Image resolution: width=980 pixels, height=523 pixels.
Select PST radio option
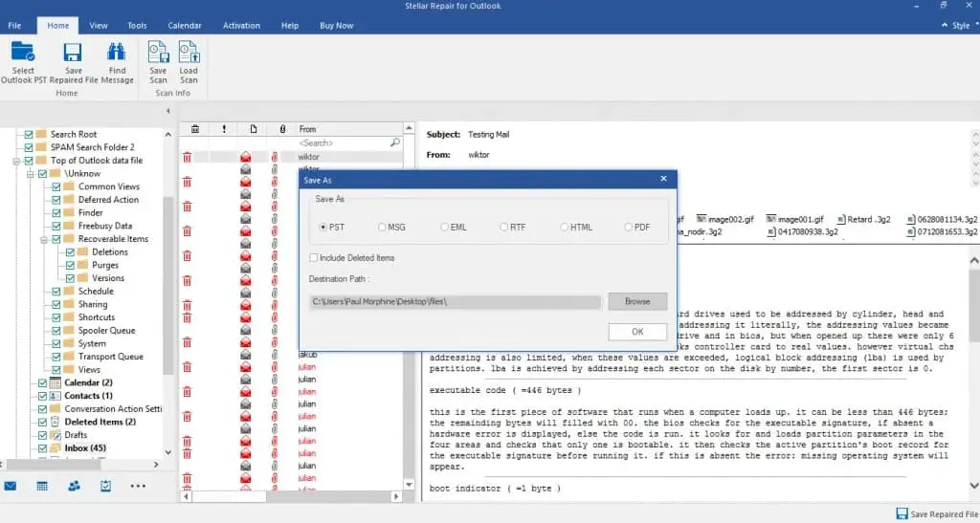(323, 228)
